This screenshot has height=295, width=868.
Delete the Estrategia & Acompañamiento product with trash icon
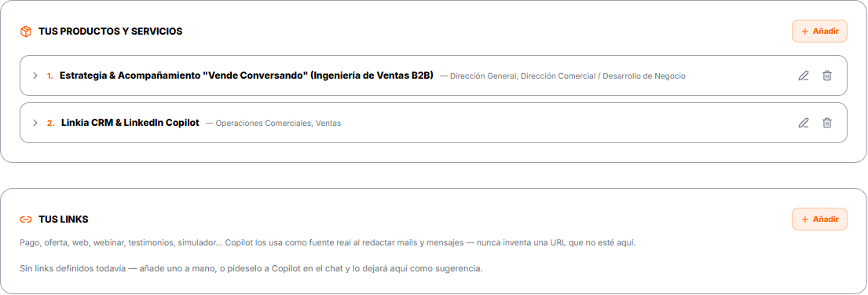(827, 76)
